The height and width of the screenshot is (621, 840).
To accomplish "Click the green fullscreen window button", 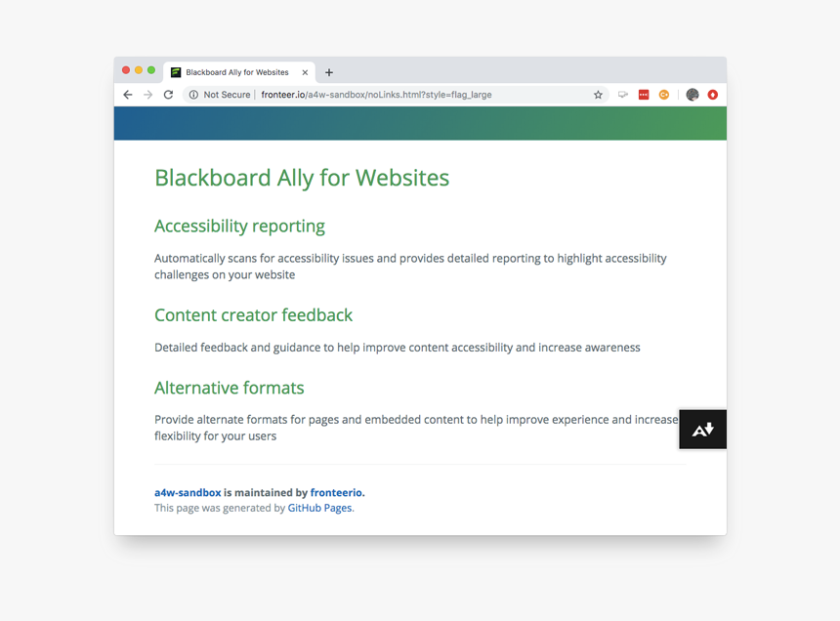I will (x=151, y=70).
